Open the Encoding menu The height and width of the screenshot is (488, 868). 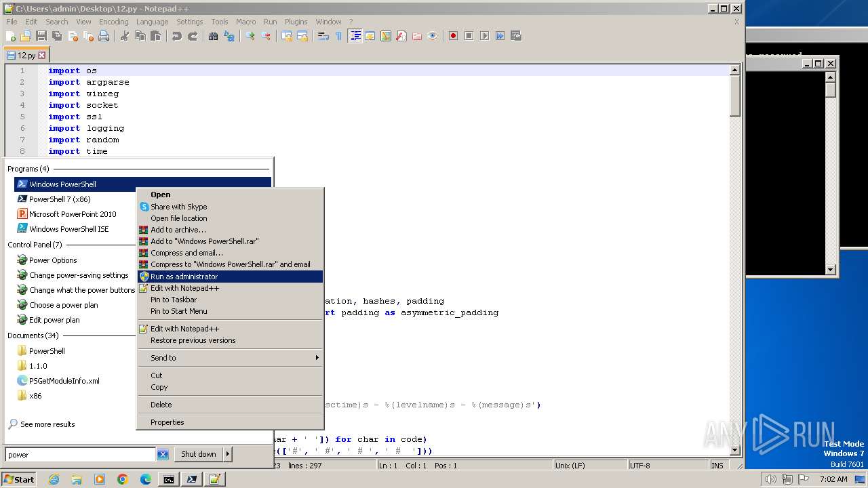113,22
